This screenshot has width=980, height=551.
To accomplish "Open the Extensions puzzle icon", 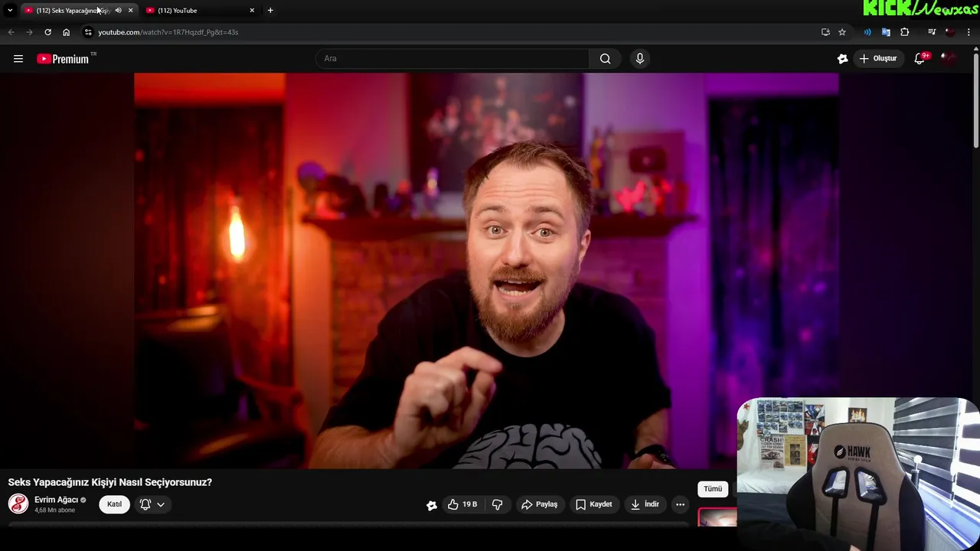I will click(905, 32).
